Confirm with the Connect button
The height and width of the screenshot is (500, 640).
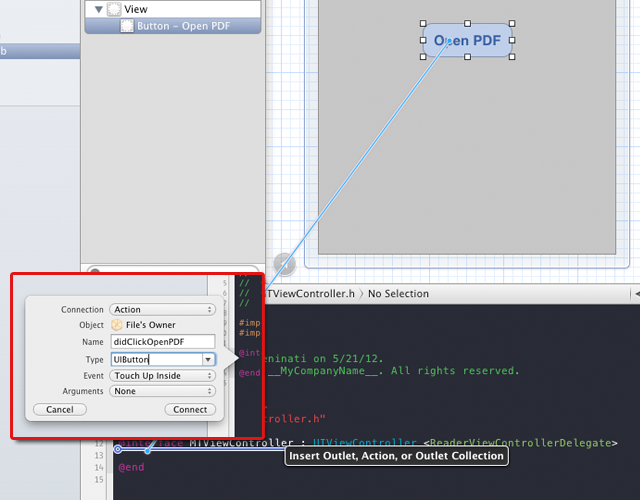(x=190, y=409)
